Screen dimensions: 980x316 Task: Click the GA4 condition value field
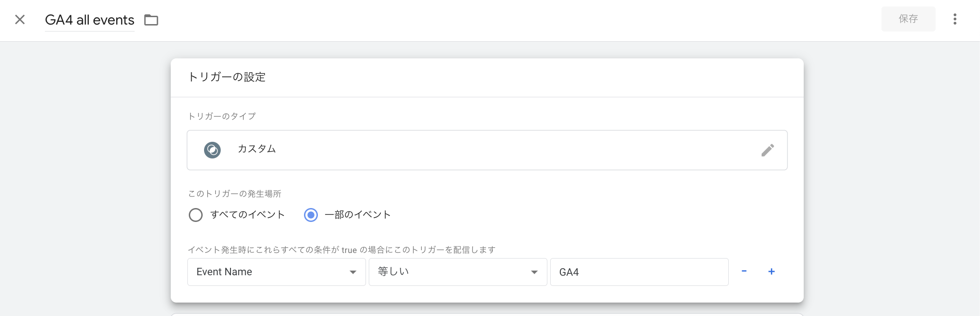click(x=639, y=272)
